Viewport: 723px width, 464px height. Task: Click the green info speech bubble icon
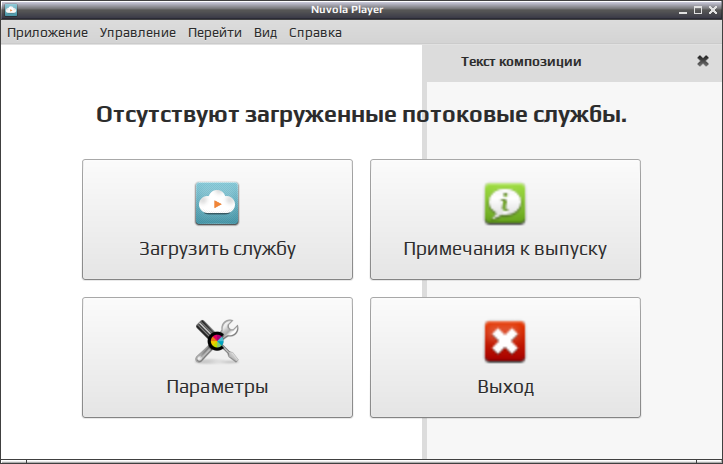point(505,203)
